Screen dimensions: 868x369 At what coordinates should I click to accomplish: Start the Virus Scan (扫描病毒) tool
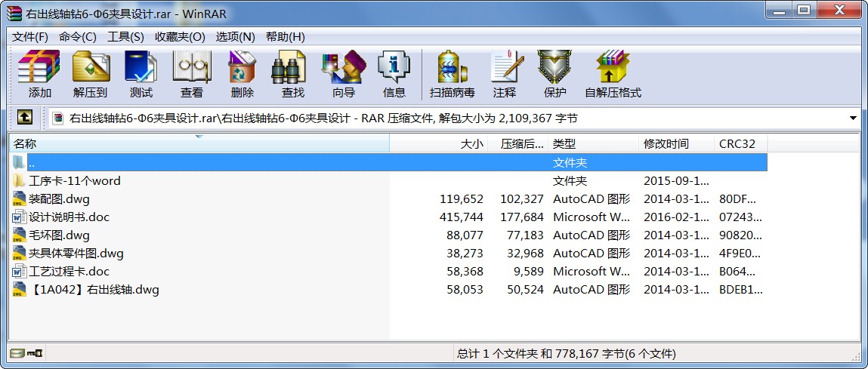(x=453, y=75)
